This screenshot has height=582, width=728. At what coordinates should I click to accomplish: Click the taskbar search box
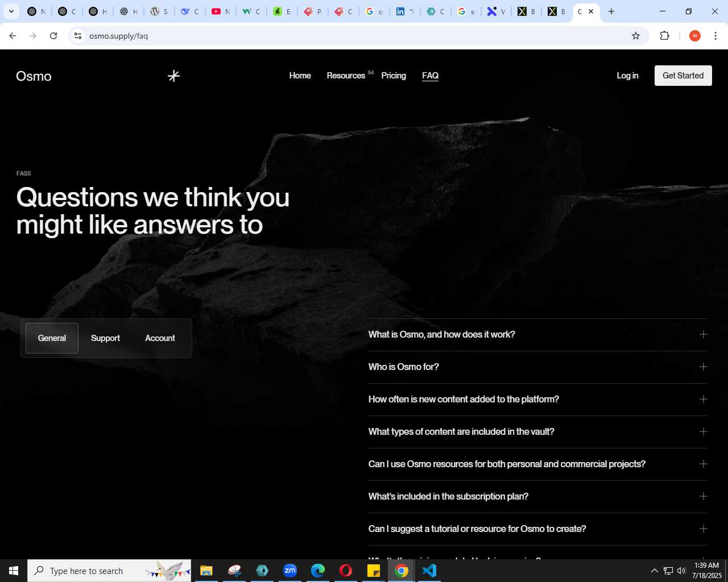coord(109,571)
